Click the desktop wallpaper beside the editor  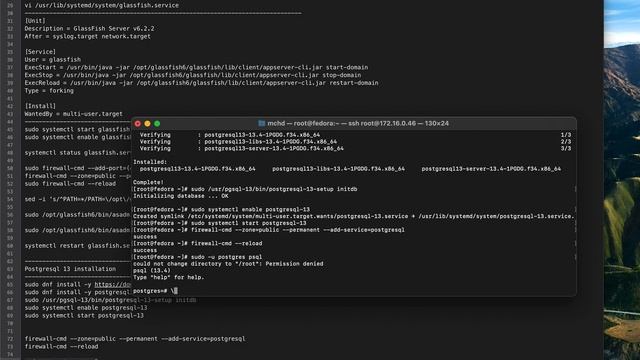622,180
